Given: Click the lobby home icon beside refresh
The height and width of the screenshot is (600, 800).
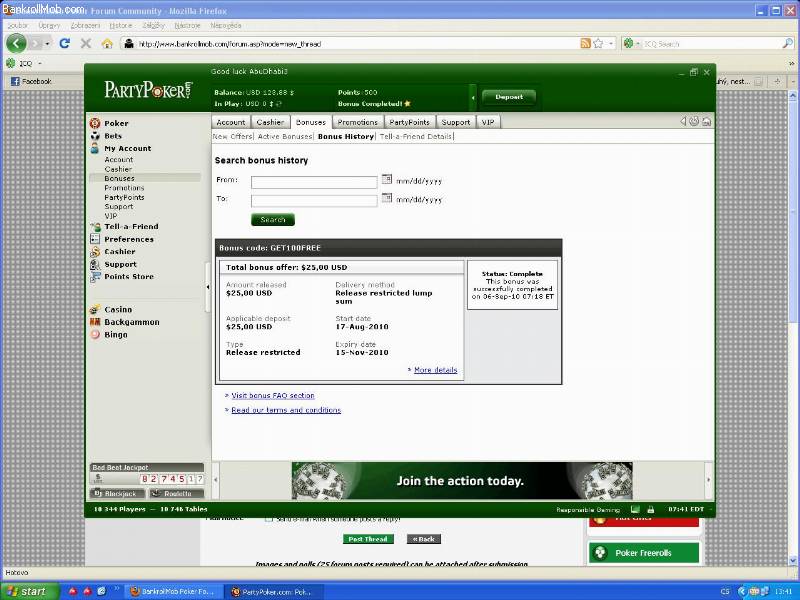Looking at the screenshot, I should tap(706, 121).
